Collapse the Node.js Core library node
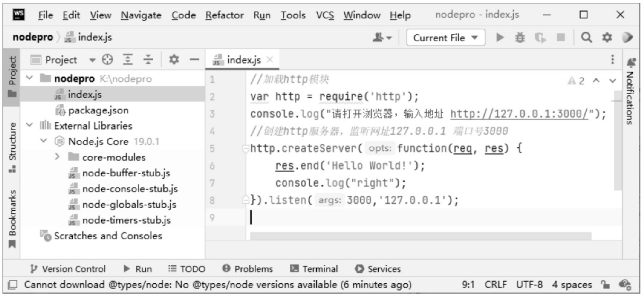This screenshot has height=299, width=644. tap(44, 141)
